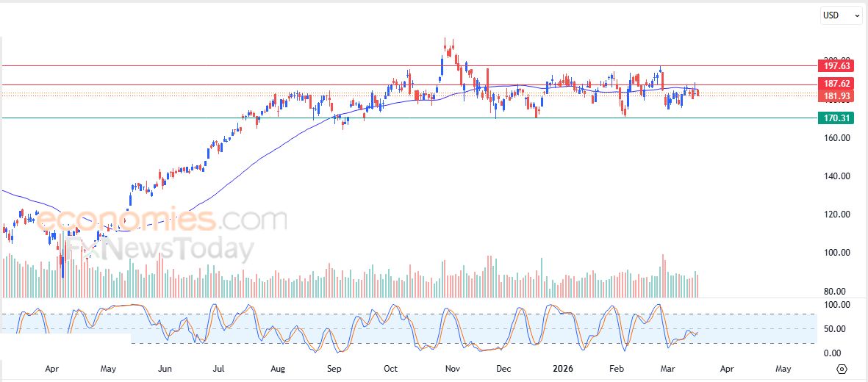Open the chart settings hexagon icon

[x=842, y=369]
